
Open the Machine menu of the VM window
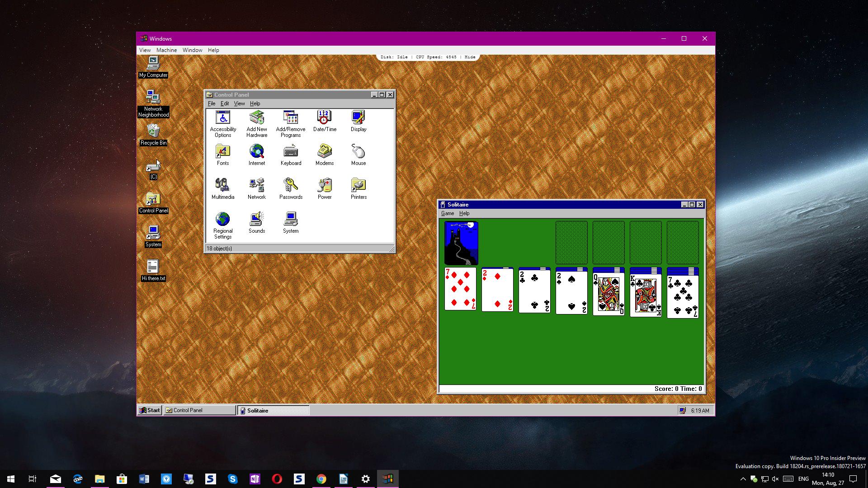pyautogui.click(x=166, y=50)
